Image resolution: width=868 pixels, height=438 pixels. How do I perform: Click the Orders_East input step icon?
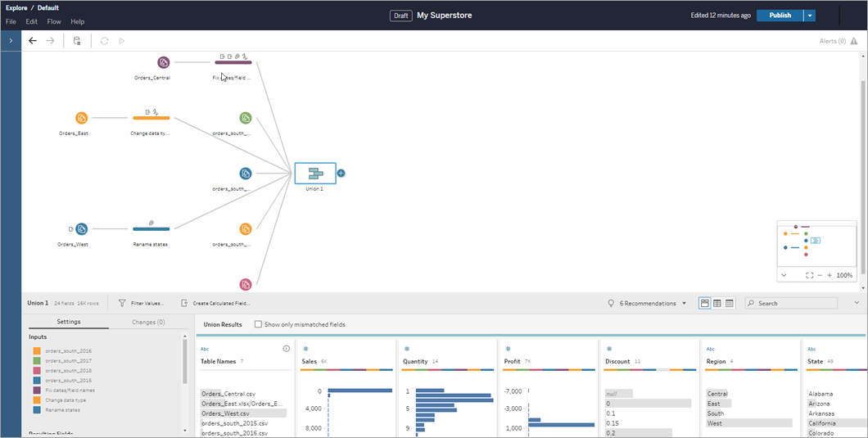(x=81, y=118)
